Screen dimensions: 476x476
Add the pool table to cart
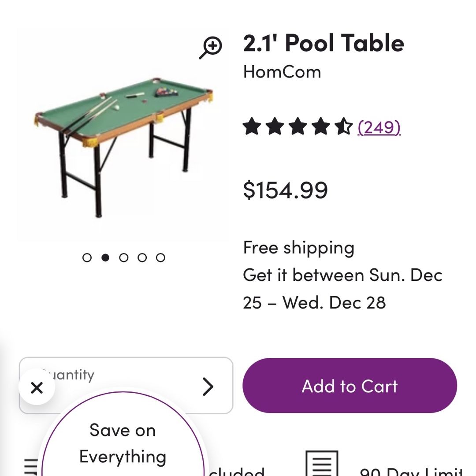pos(350,386)
